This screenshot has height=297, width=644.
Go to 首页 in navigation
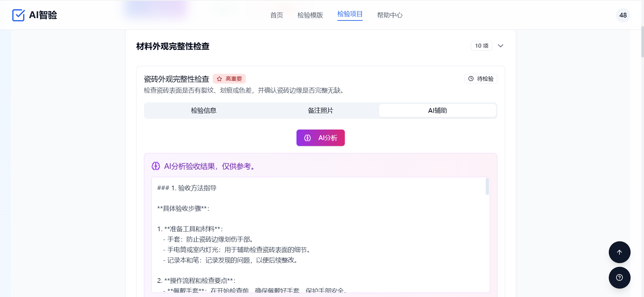click(x=276, y=15)
